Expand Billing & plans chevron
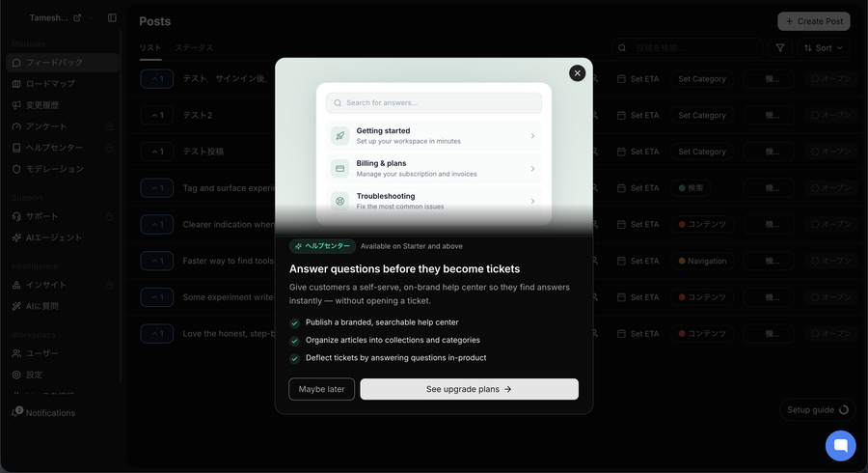The width and height of the screenshot is (868, 473). (x=532, y=168)
